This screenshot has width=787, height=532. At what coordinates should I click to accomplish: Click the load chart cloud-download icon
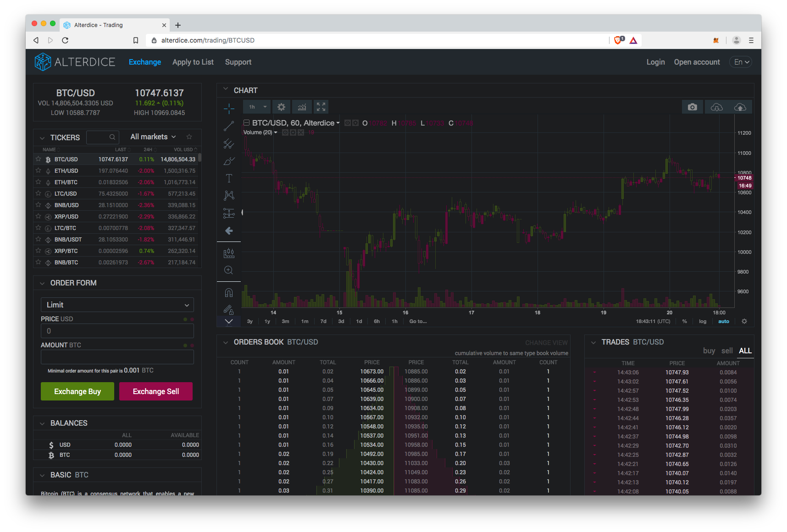(x=716, y=107)
